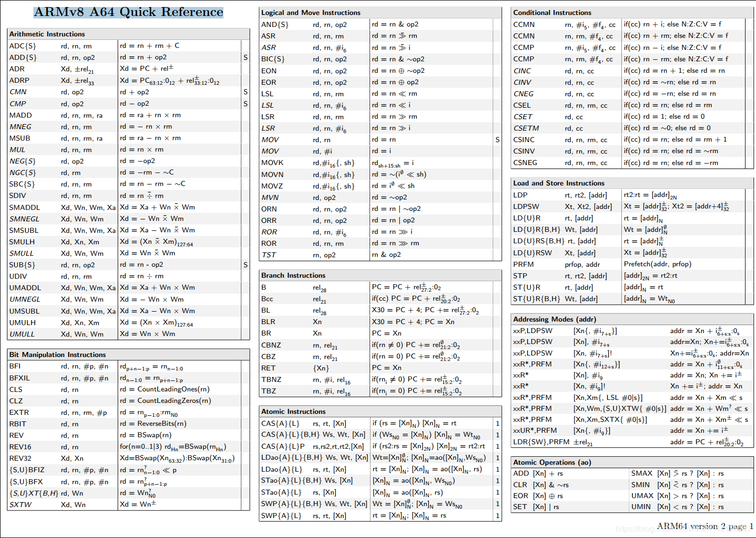Click the REV16 instruction name
The height and width of the screenshot is (538, 756).
20,447
